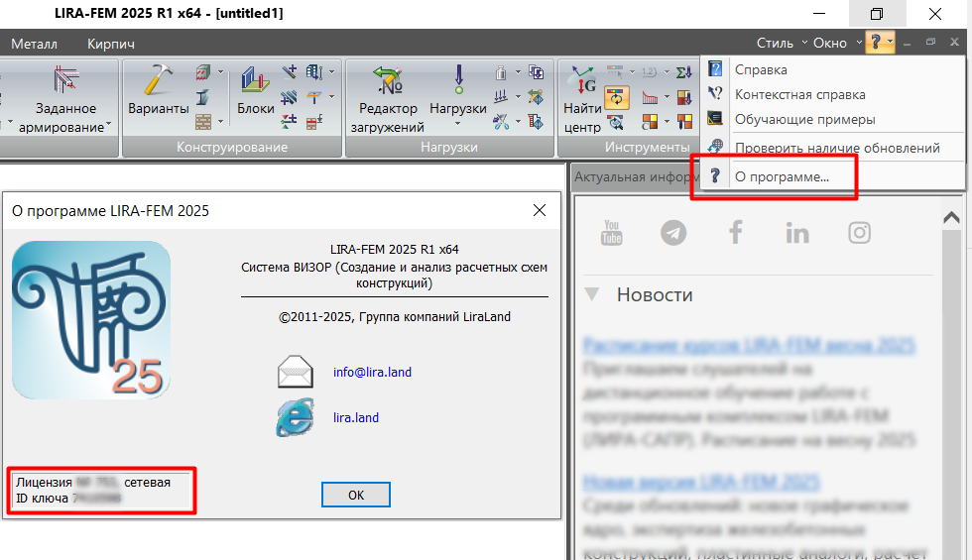972x560 pixels.
Task: Choose Проверить наличие обновлений menu item
Action: click(x=836, y=148)
